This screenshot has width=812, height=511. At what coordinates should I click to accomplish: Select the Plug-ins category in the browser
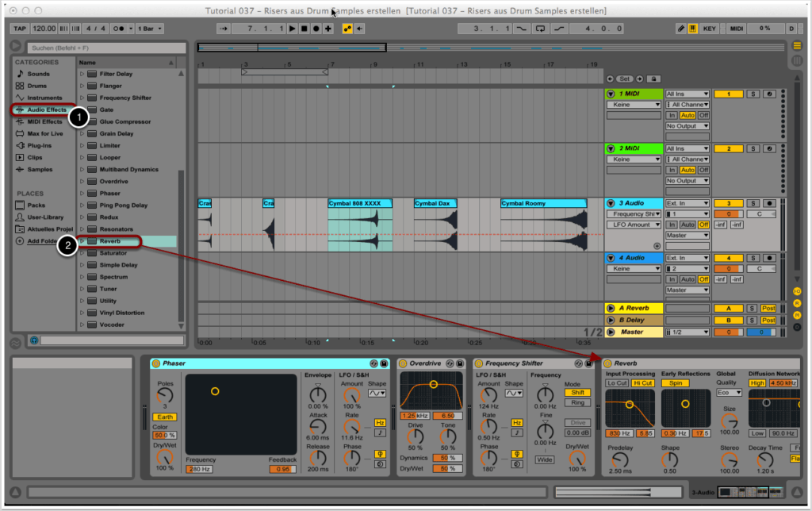click(x=41, y=144)
